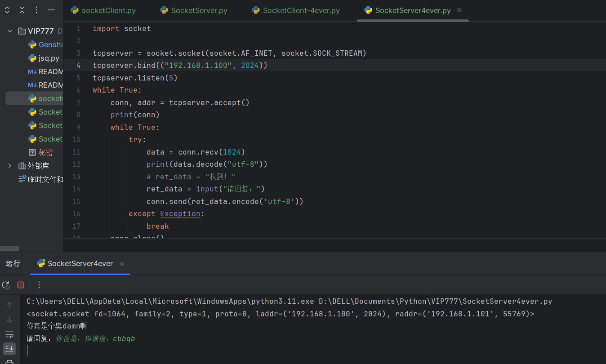Stop the running process with red square
The image size is (606, 364).
(x=21, y=285)
